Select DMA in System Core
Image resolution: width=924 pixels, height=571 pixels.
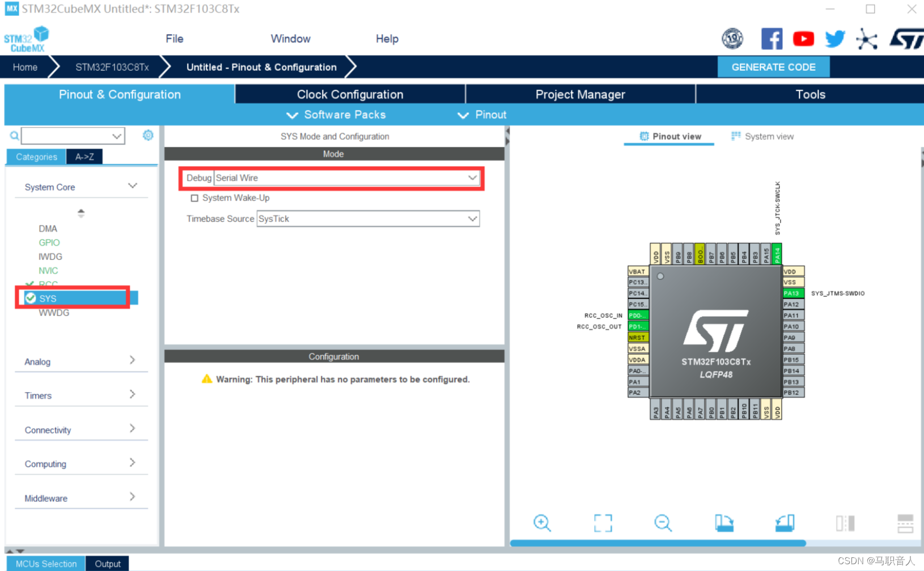point(48,229)
